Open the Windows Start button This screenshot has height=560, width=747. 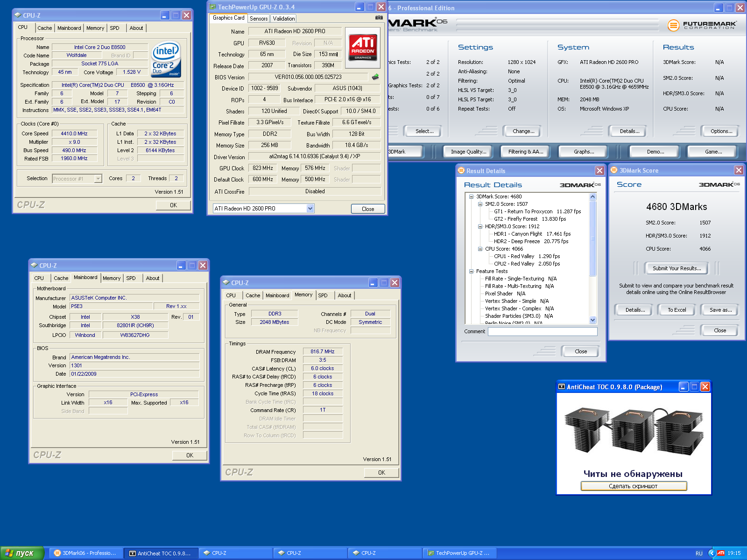pyautogui.click(x=22, y=553)
